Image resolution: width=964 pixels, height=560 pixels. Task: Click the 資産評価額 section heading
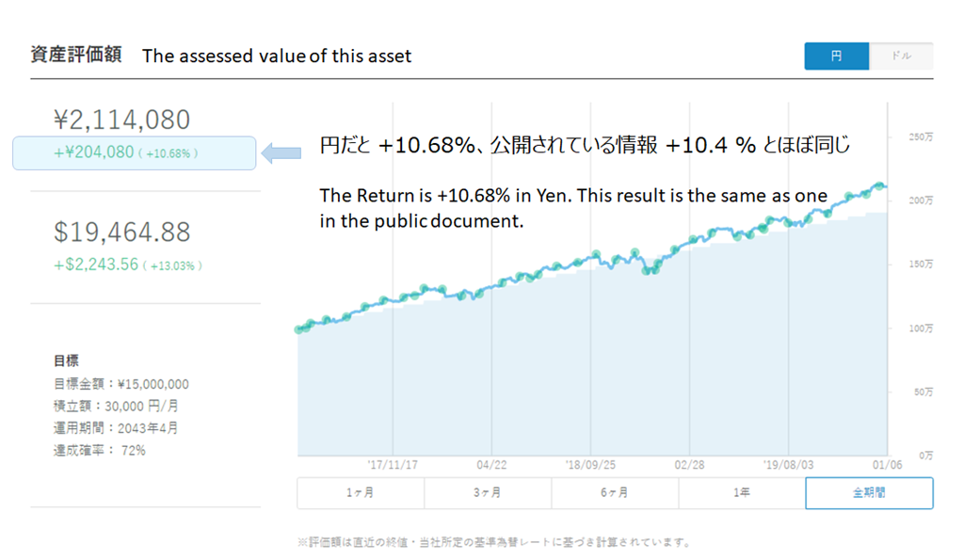click(x=76, y=55)
